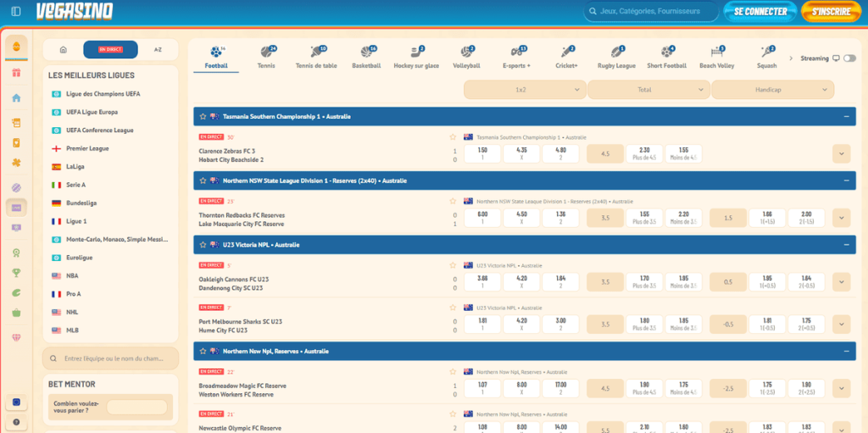Select the Short Football tab
Screen dimensions: 868x433
click(x=666, y=58)
